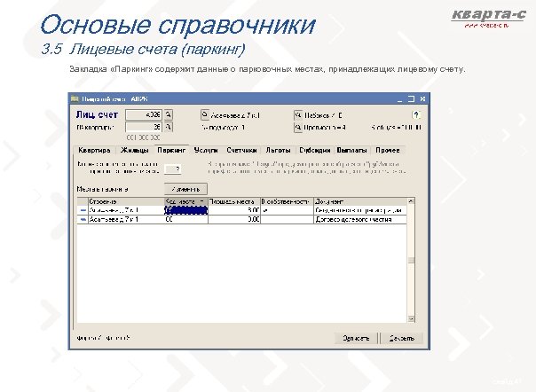The height and width of the screenshot is (392, 536).
Task: Open the help question mark icon
Action: (415, 115)
